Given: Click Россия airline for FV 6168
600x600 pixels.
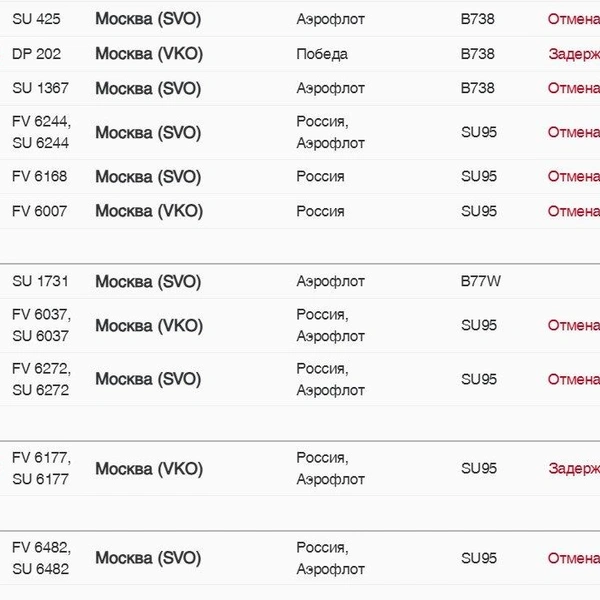Looking at the screenshot, I should [320, 176].
